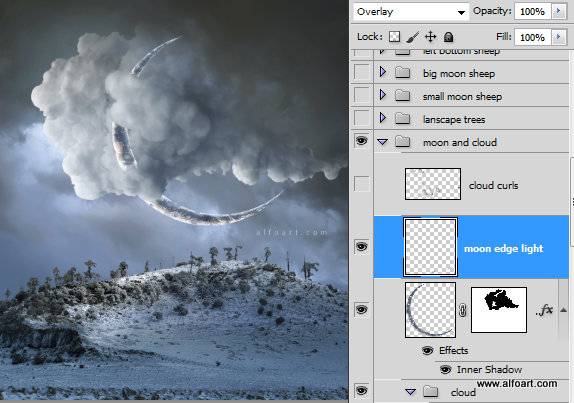Click the big moon sheep folder icon
The image size is (574, 403).
click(403, 72)
